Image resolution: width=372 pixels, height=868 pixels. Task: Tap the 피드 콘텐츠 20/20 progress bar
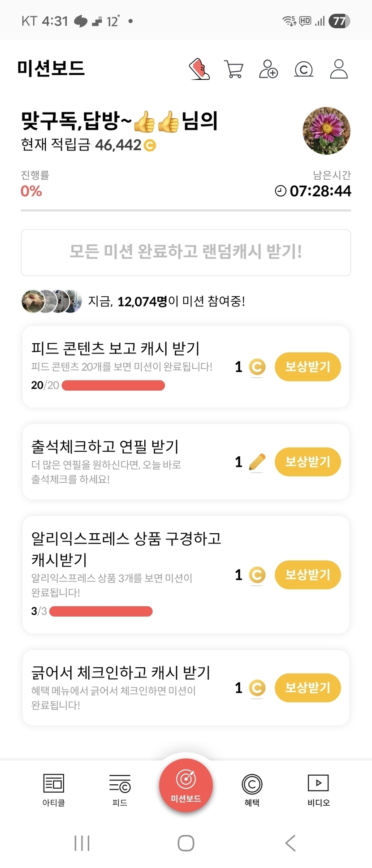point(113,385)
